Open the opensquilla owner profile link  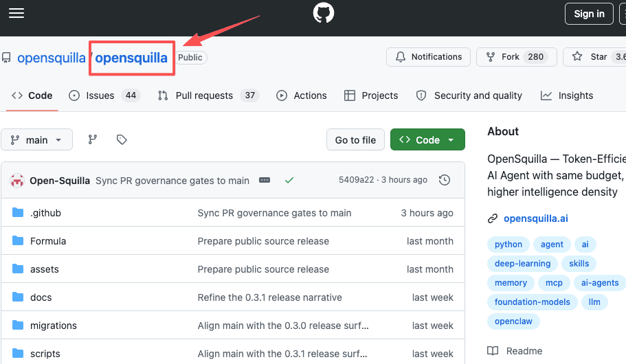click(x=51, y=58)
